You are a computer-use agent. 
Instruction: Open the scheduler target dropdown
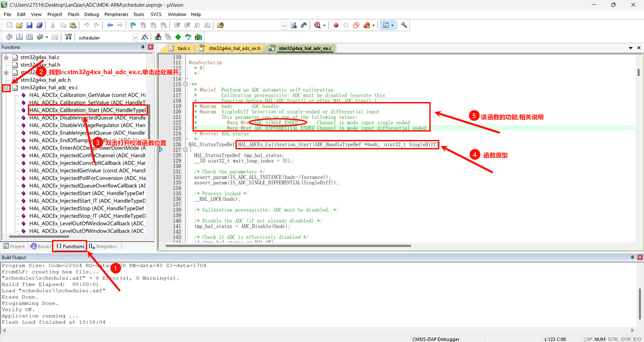point(136,38)
